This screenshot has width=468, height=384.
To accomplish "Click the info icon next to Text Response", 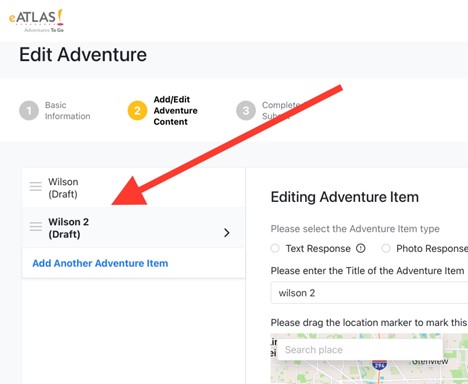I will (361, 248).
